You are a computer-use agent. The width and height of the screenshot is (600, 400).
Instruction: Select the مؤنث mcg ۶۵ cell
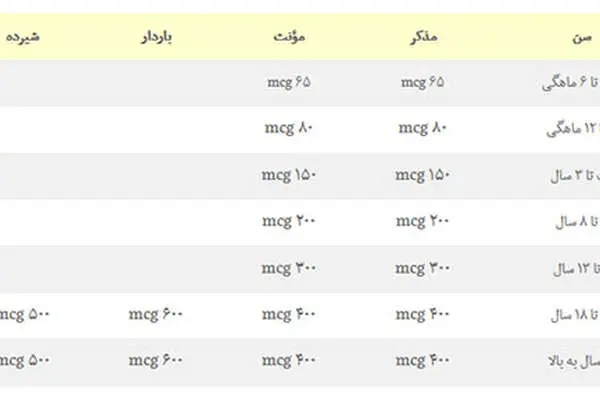point(289,82)
